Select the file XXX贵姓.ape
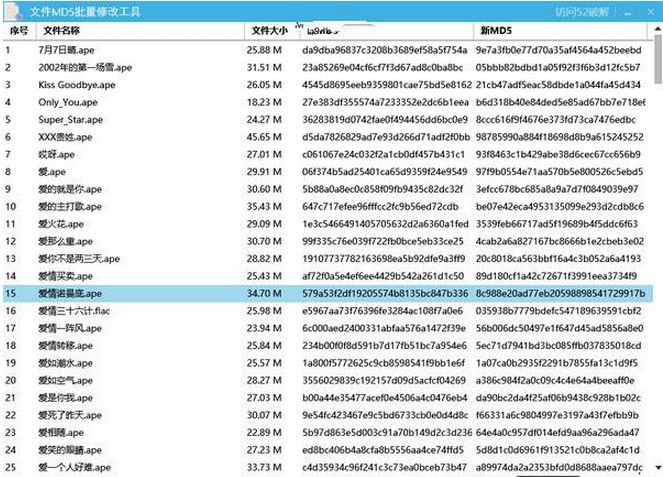Screen dimensions: 663x477 click(x=65, y=137)
